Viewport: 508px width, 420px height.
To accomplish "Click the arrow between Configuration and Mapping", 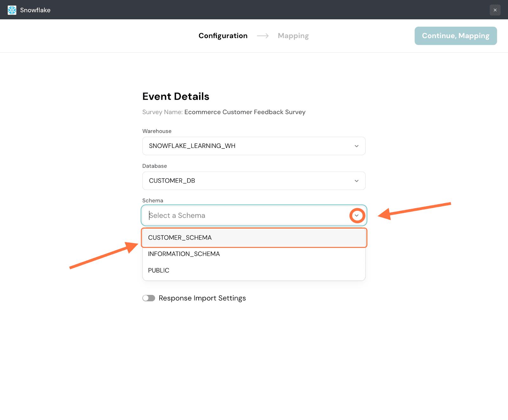I will [x=263, y=36].
